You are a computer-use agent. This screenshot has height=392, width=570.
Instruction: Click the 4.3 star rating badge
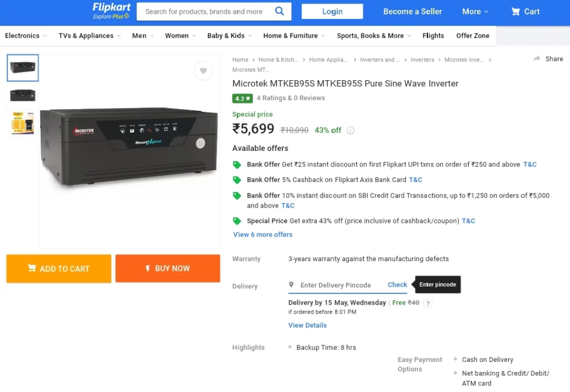pos(243,98)
